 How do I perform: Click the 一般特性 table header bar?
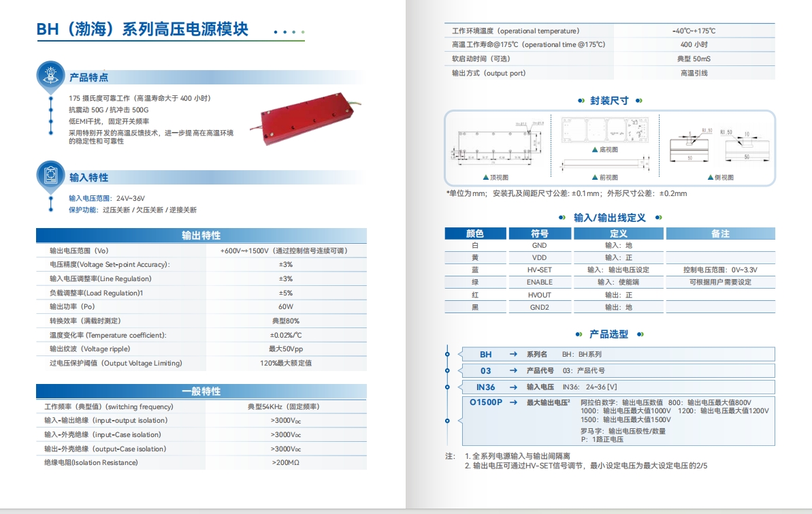[x=201, y=391]
